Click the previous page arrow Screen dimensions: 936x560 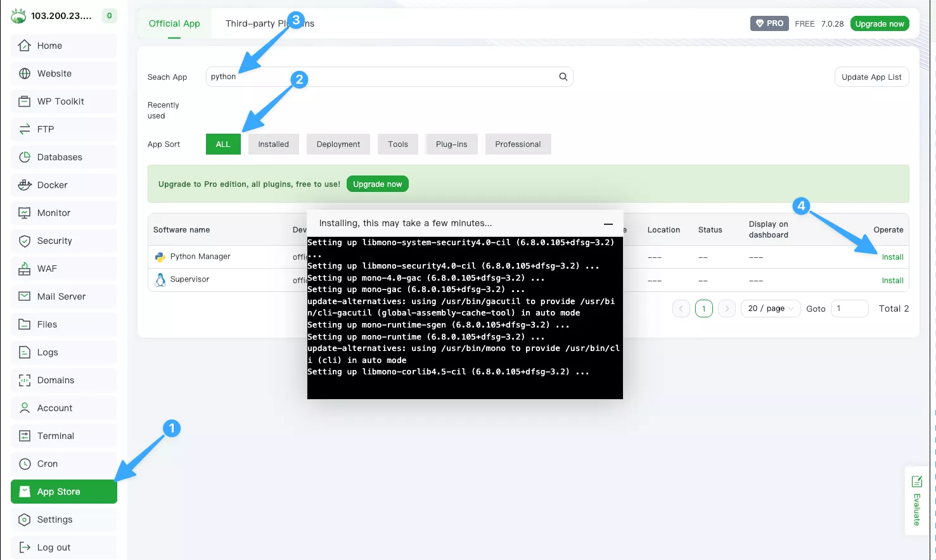[681, 308]
